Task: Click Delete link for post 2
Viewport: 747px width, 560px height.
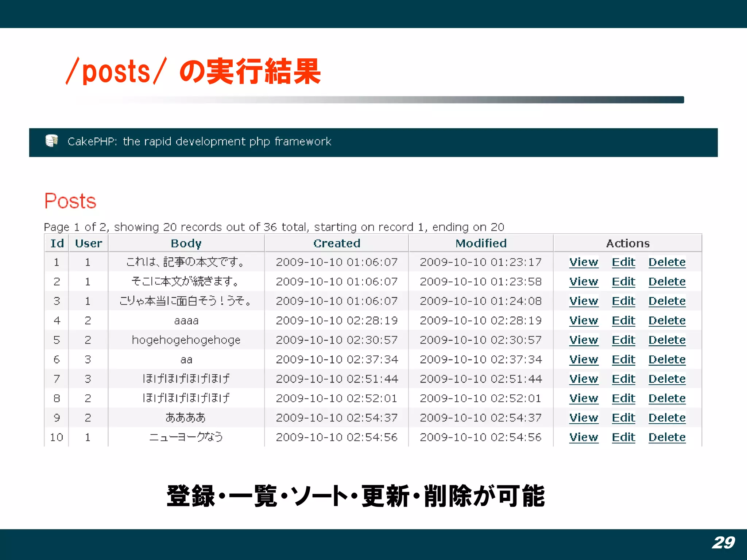Action: point(667,281)
